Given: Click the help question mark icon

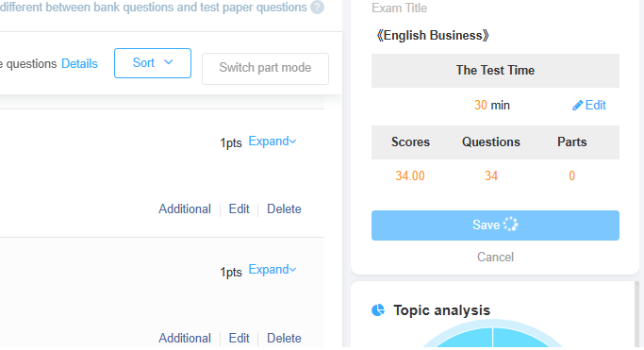Looking at the screenshot, I should [317, 7].
